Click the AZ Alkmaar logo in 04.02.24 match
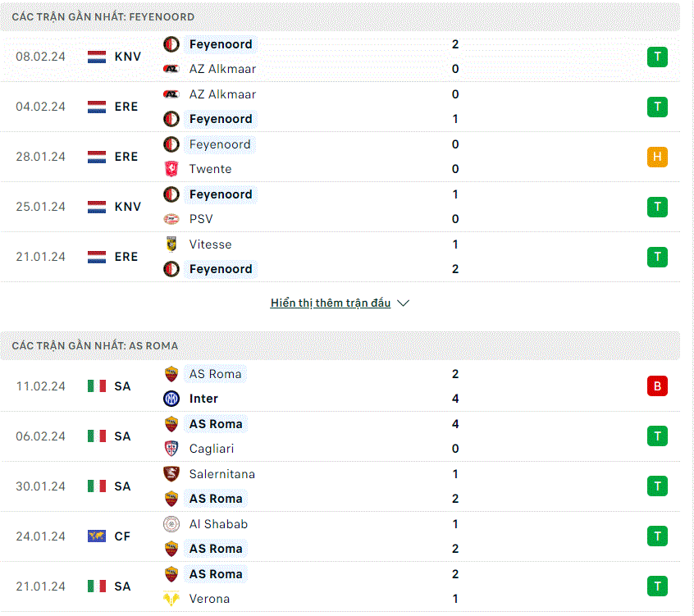The height and width of the screenshot is (616, 694). click(x=171, y=94)
